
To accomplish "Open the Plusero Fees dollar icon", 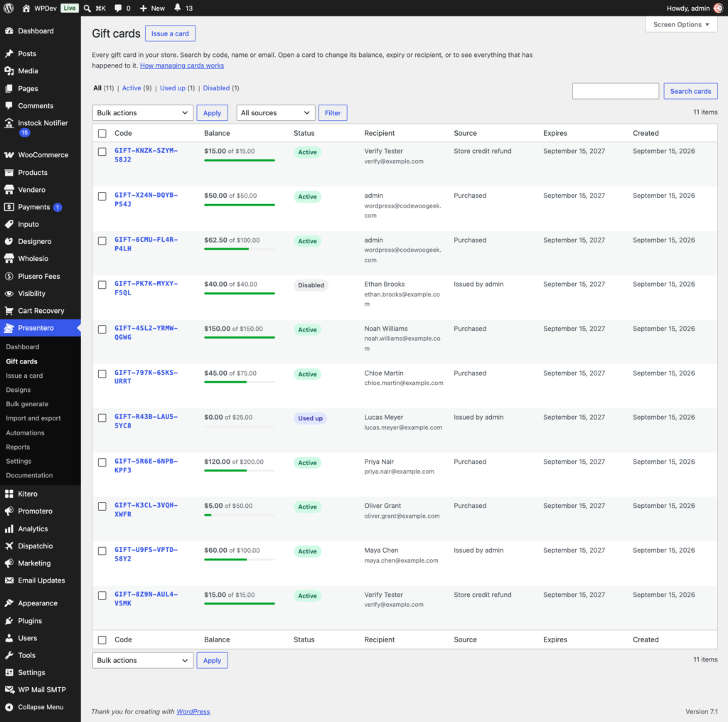I will pos(9,277).
